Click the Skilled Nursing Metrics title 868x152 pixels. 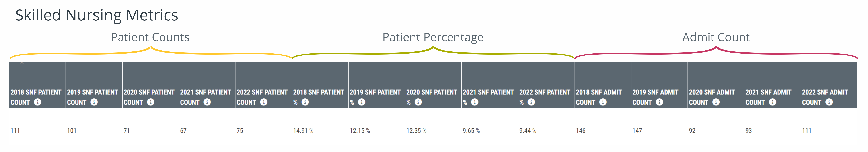tap(97, 16)
